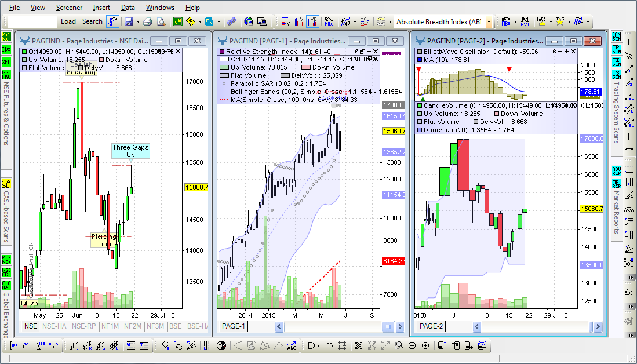Open the T&S star icon dropdown arrow
Viewport: 637px width, 364px height.
[570, 22]
